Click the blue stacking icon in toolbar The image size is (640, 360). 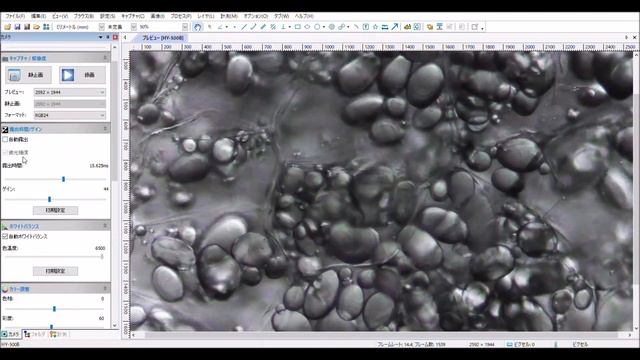tap(440, 27)
